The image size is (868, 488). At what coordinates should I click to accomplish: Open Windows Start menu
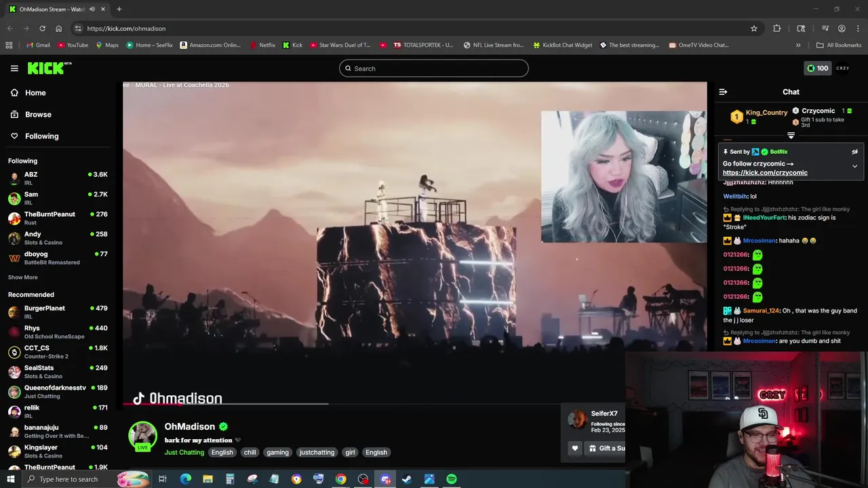tap(10, 479)
